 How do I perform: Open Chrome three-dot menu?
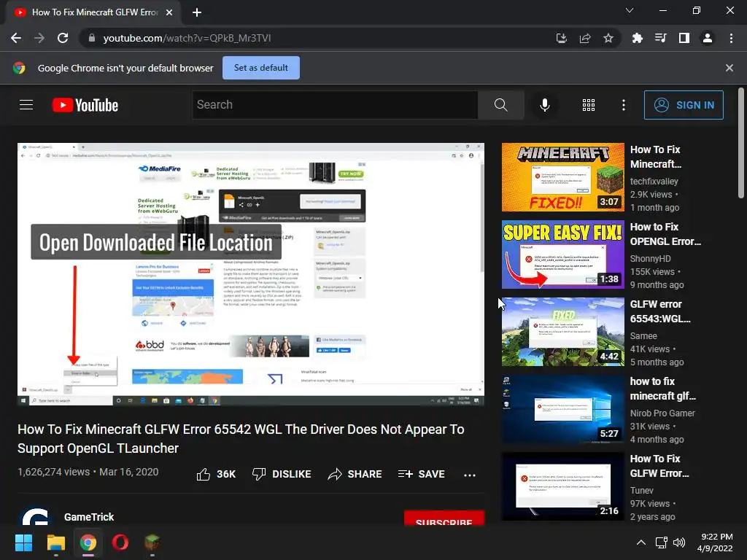click(x=731, y=38)
